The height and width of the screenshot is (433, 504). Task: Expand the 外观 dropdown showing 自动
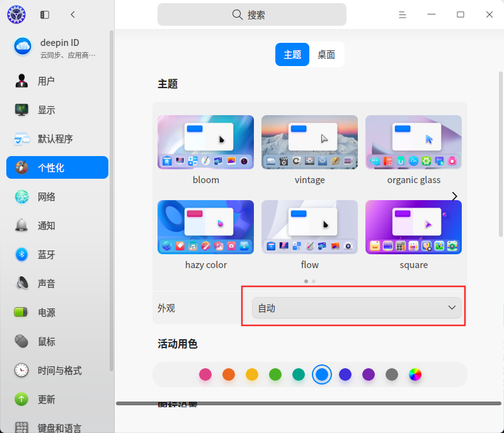[x=357, y=308]
